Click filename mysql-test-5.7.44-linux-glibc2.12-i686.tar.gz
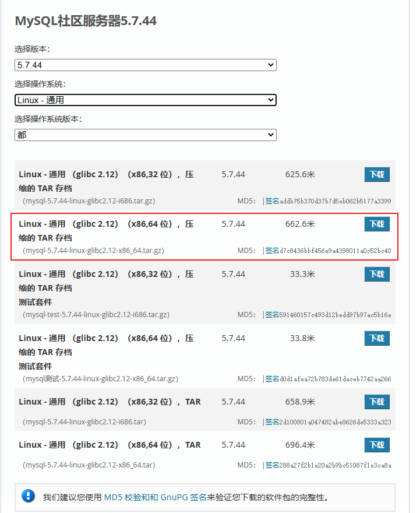This screenshot has width=420, height=513. click(96, 315)
